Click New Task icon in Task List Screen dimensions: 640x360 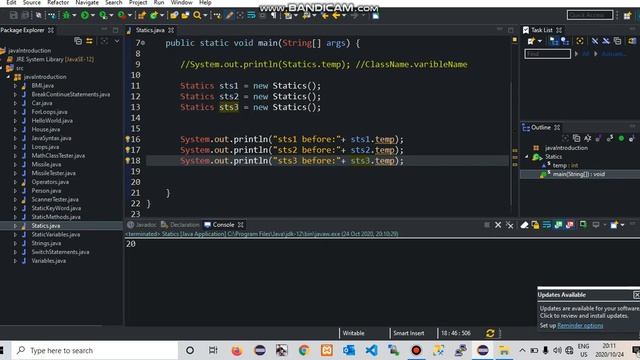tap(531, 41)
